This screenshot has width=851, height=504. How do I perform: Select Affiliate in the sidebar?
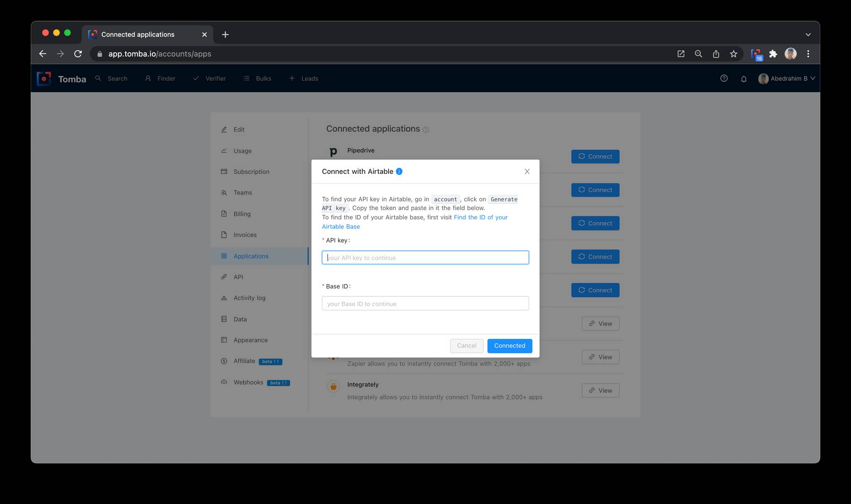tap(260, 361)
